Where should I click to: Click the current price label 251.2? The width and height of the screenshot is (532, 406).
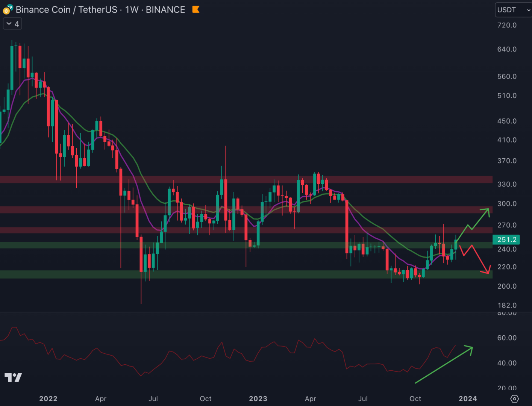(x=506, y=239)
